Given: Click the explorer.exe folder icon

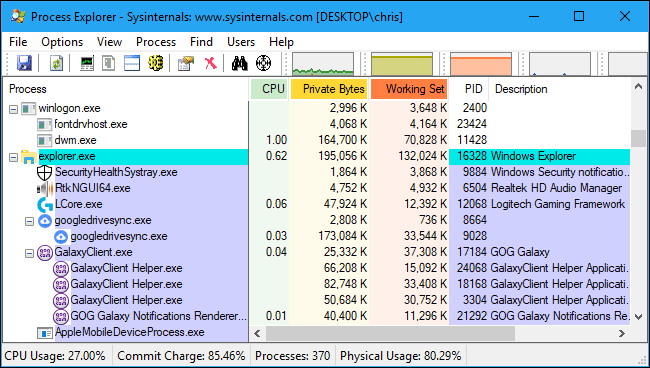Looking at the screenshot, I should [29, 157].
